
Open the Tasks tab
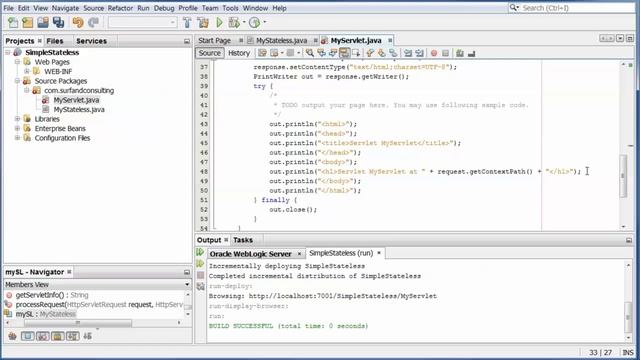(243, 240)
